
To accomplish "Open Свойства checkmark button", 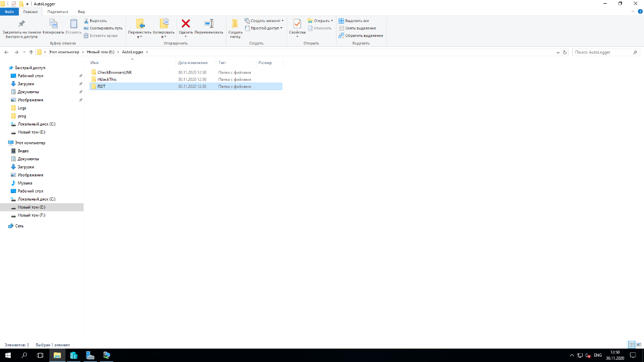I will (x=297, y=27).
